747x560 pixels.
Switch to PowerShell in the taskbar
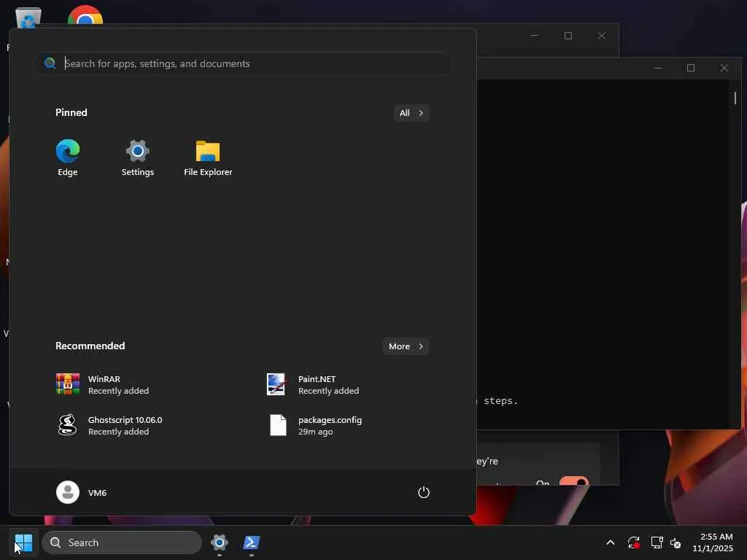[x=251, y=542]
